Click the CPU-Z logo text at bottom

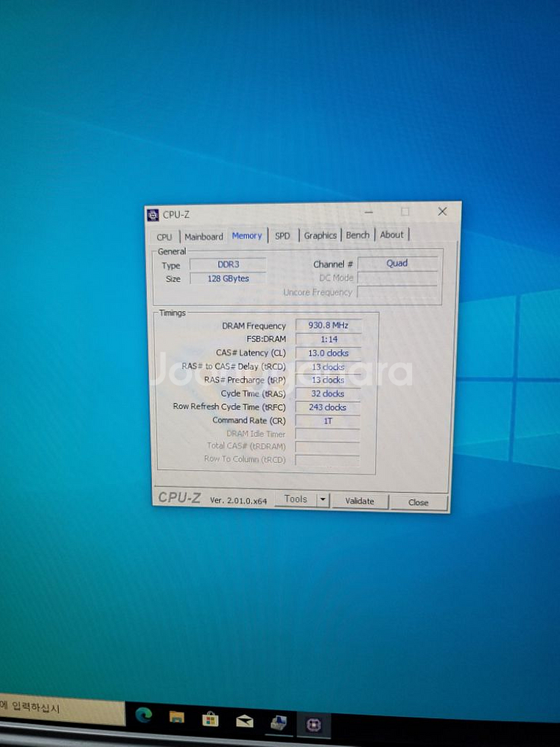179,498
